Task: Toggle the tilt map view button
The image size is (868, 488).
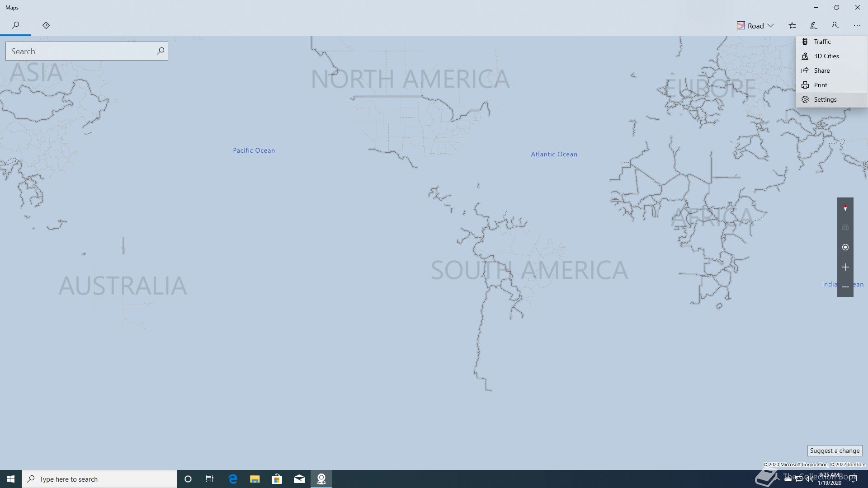Action: [x=845, y=227]
